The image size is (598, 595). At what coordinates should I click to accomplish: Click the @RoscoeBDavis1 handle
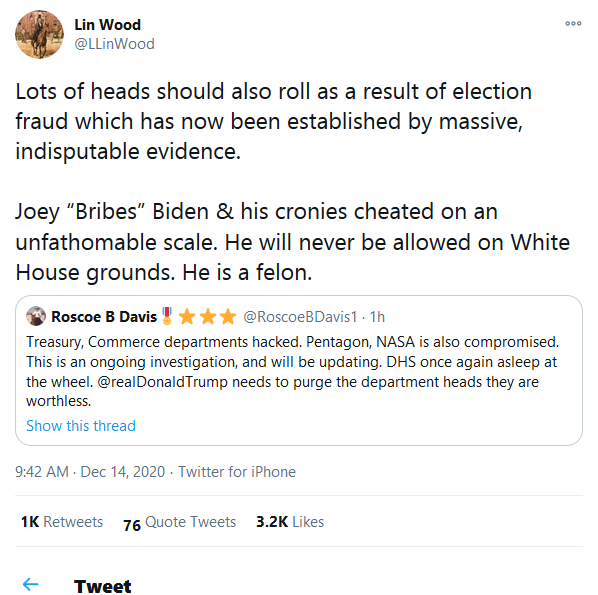pos(300,317)
